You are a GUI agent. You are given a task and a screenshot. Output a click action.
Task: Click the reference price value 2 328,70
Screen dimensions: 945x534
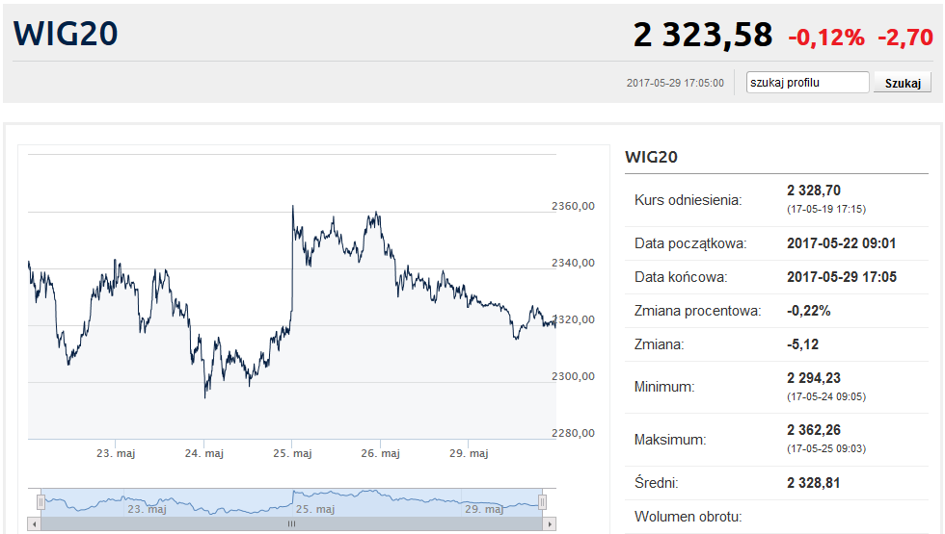(x=814, y=190)
